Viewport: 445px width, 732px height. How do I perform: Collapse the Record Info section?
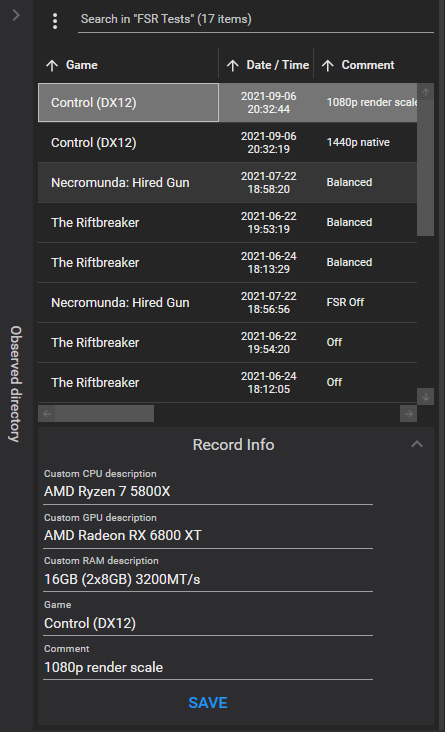[417, 444]
